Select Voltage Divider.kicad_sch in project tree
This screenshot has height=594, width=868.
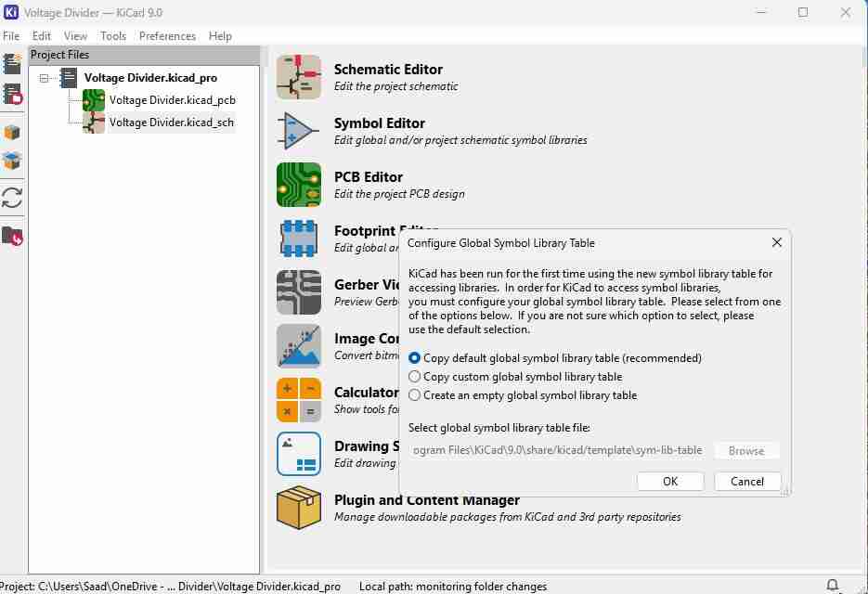[x=171, y=123]
